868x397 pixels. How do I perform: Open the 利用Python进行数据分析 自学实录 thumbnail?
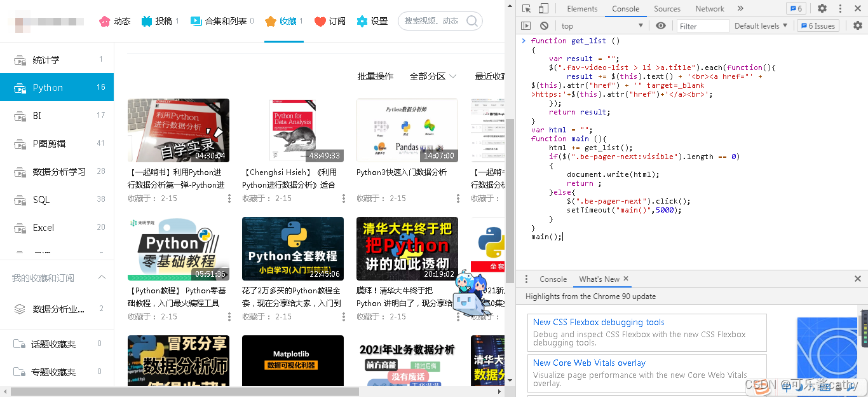click(179, 130)
